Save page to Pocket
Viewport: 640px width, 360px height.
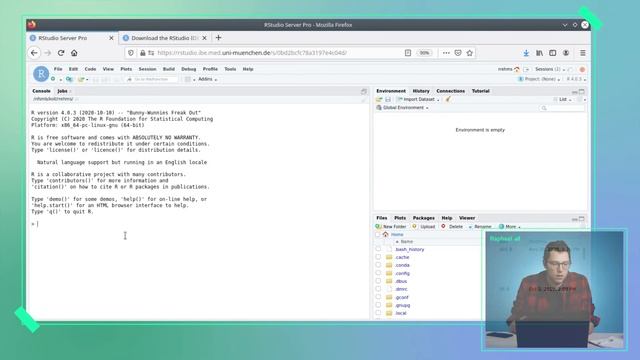[458, 53]
